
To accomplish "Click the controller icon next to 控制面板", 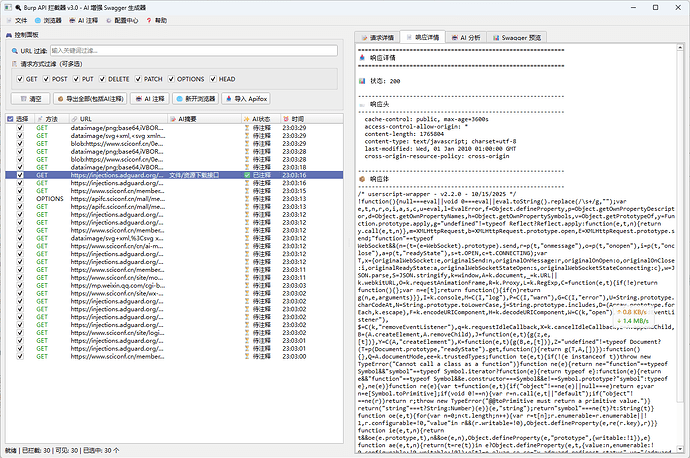I will pyautogui.click(x=9, y=35).
